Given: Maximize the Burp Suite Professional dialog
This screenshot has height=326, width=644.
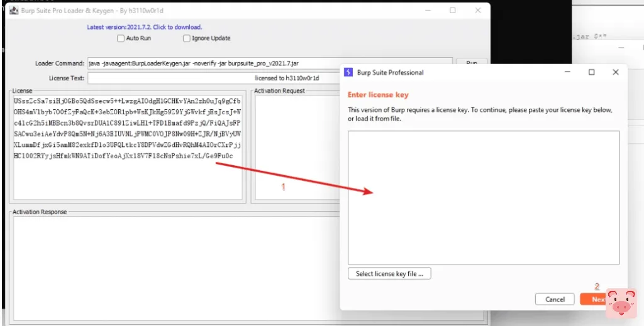Looking at the screenshot, I should click(591, 72).
